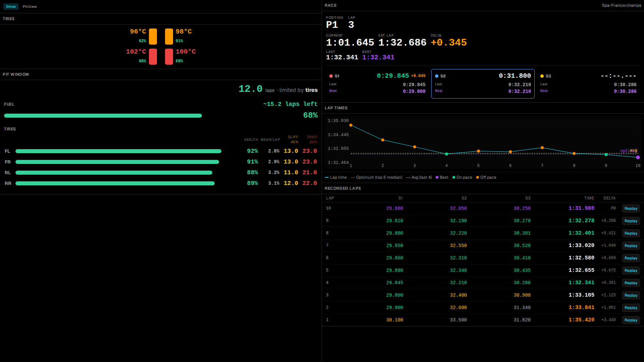This screenshot has width=644, height=362.
Task: Click the delta value +0.345
Action: (449, 43)
